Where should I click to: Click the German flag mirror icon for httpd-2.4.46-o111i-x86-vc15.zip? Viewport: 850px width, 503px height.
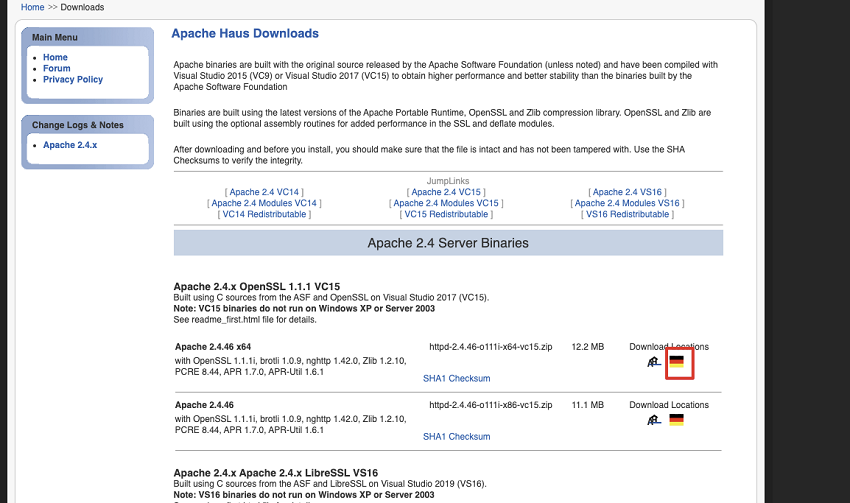pyautogui.click(x=677, y=420)
